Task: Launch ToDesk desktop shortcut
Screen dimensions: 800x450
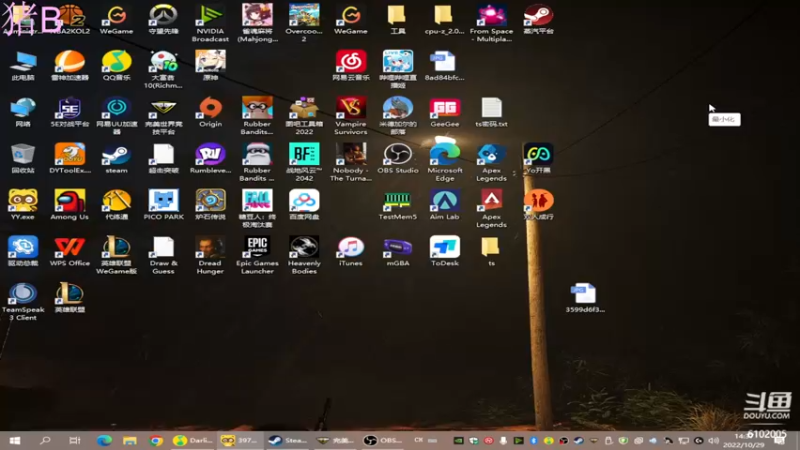Action: [444, 252]
